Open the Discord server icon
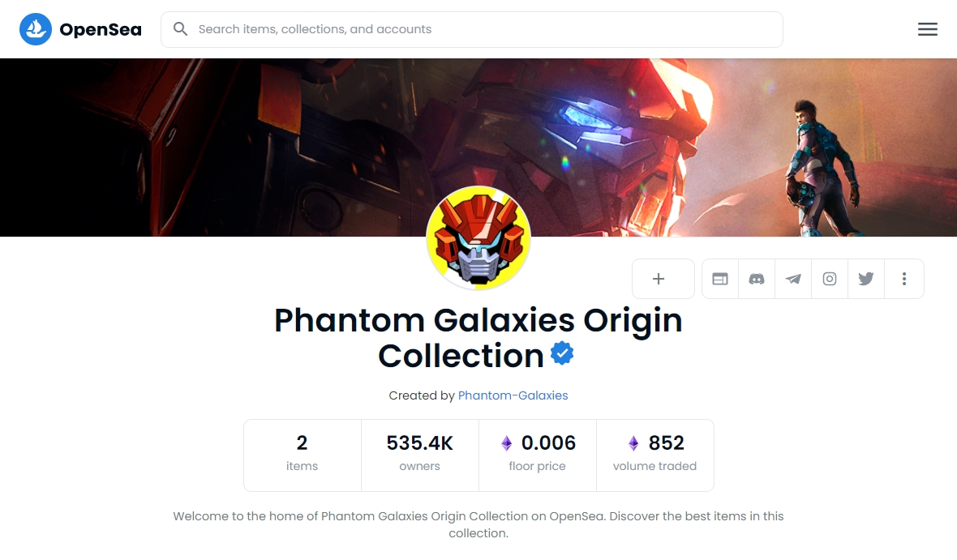957x560 pixels. [757, 279]
